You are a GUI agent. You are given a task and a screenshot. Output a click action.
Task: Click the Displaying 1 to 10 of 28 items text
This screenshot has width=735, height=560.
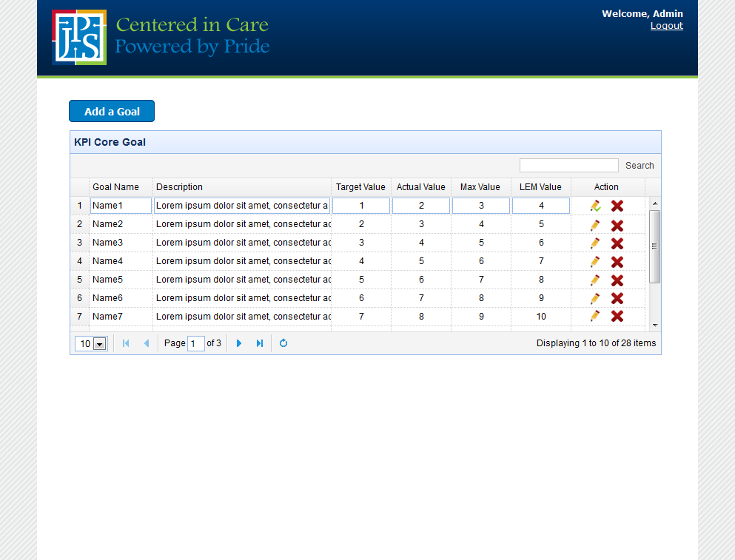pos(597,343)
